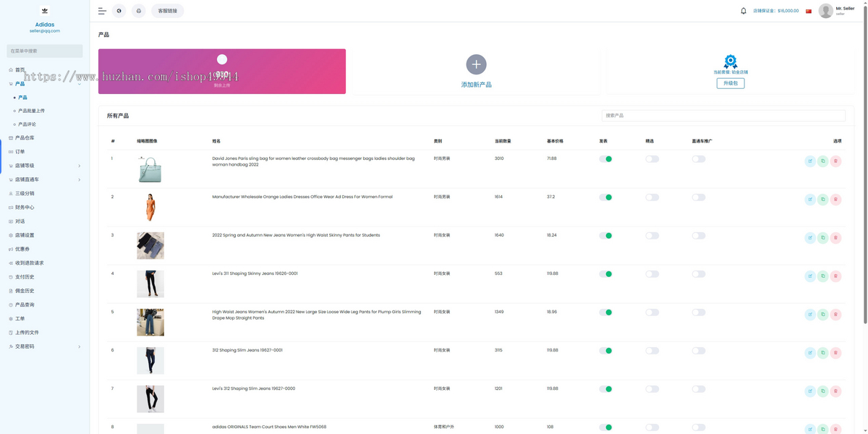Click the 客服链接 button

pos(168,11)
